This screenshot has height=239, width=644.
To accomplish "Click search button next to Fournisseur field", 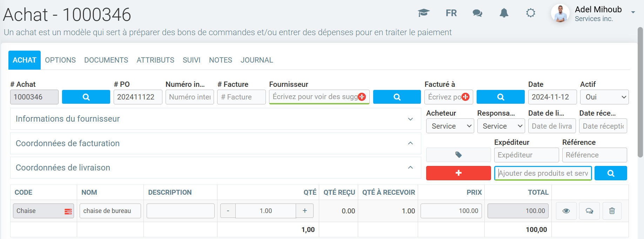I will click(x=397, y=97).
